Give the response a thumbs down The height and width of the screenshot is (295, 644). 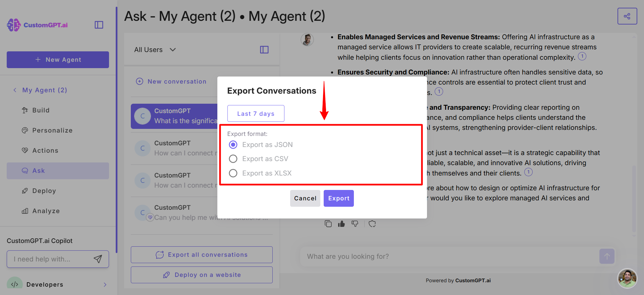(355, 224)
